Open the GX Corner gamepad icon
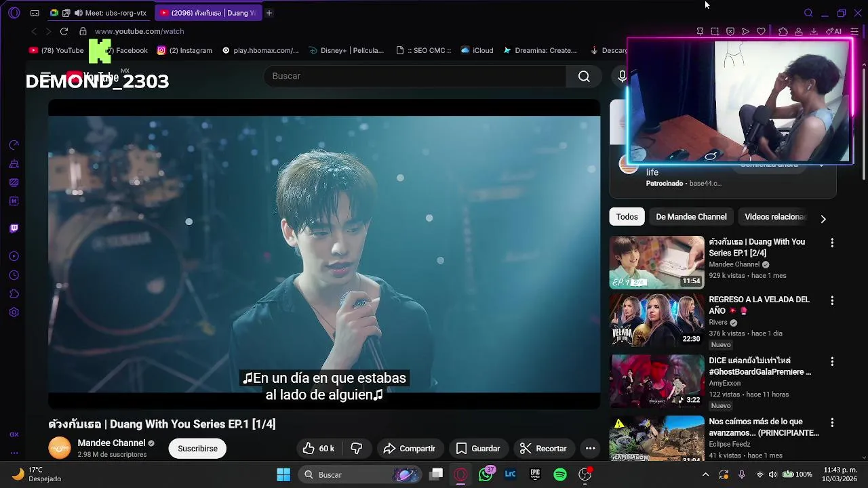The width and height of the screenshot is (868, 488). tap(35, 13)
